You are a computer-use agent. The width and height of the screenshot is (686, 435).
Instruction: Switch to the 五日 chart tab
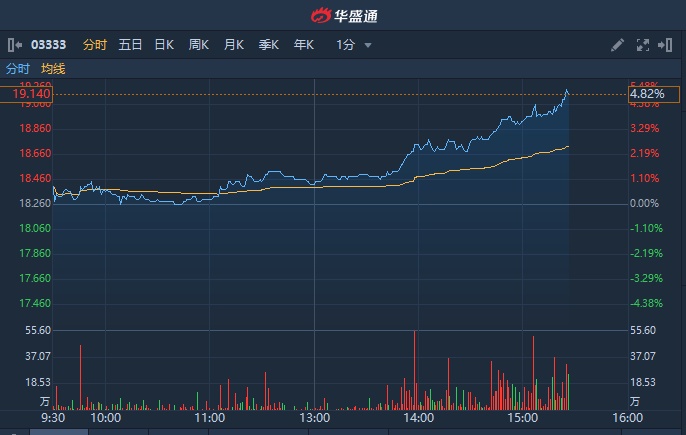(130, 45)
